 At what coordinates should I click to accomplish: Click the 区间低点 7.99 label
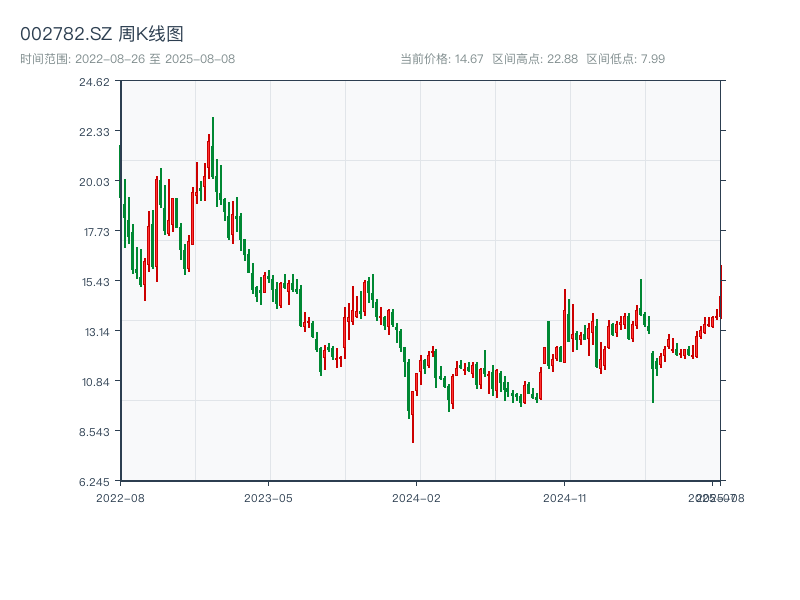(x=625, y=59)
